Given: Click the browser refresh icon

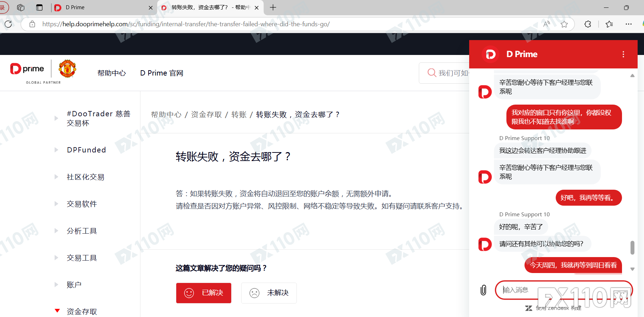Looking at the screenshot, I should [x=8, y=24].
